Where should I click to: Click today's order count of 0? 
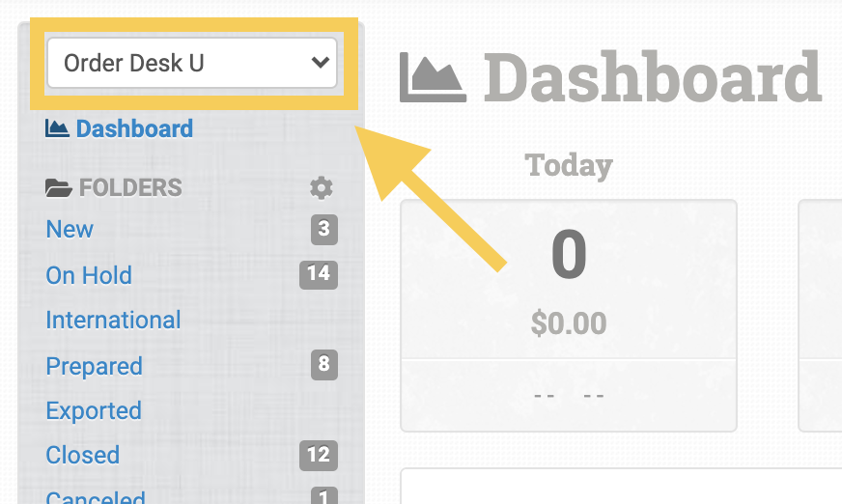click(x=569, y=256)
